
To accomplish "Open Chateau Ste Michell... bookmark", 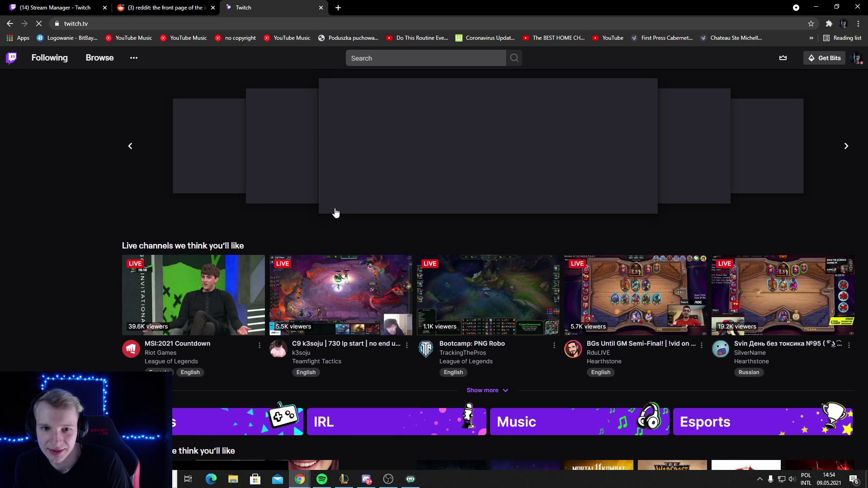I will click(x=731, y=38).
